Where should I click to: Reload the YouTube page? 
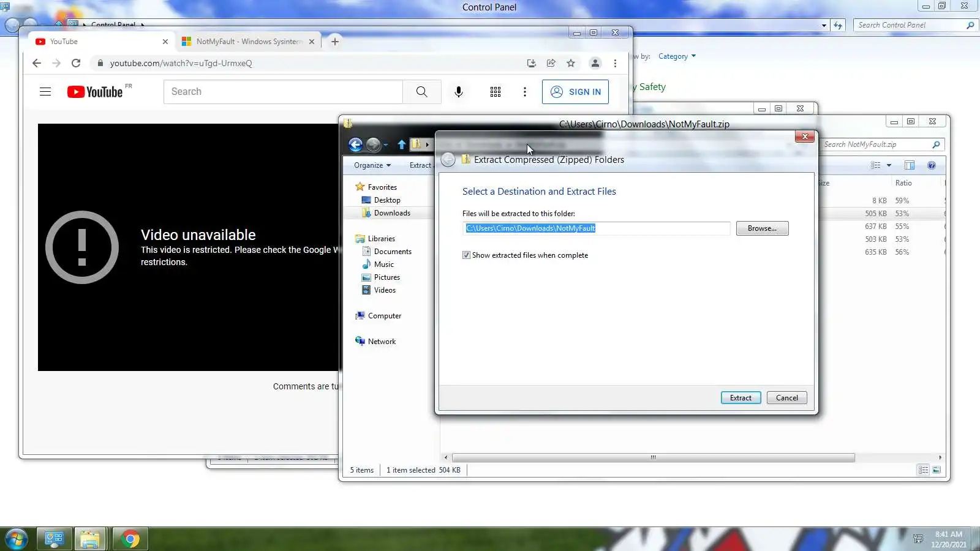point(76,63)
